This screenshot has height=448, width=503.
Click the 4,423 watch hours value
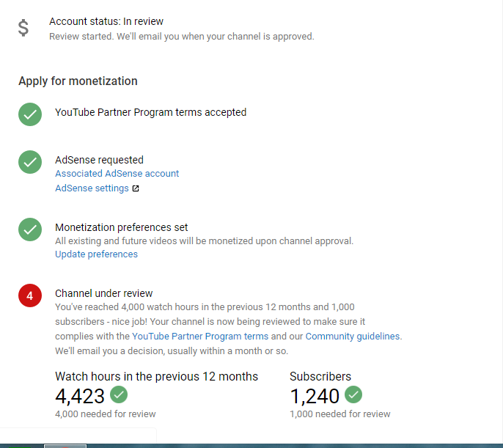80,396
